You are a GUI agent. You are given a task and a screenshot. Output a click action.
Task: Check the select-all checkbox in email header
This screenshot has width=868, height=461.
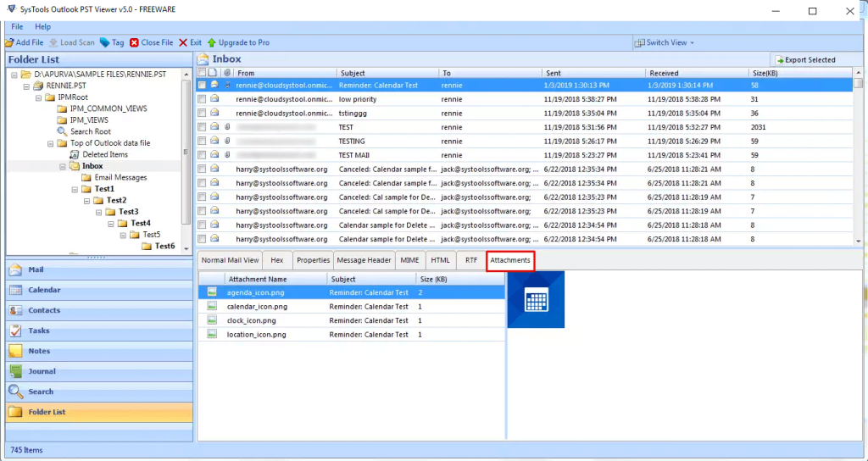coord(202,73)
